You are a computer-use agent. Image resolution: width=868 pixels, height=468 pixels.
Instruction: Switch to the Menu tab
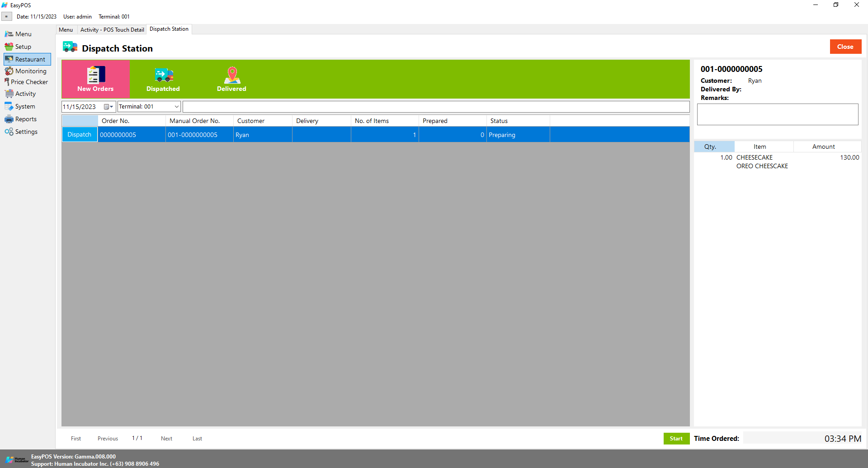[x=66, y=29]
